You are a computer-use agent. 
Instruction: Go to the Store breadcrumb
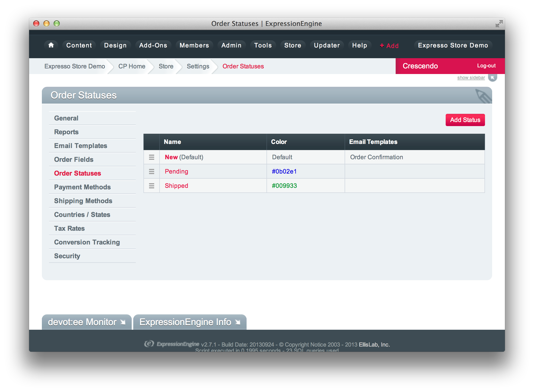coord(166,66)
